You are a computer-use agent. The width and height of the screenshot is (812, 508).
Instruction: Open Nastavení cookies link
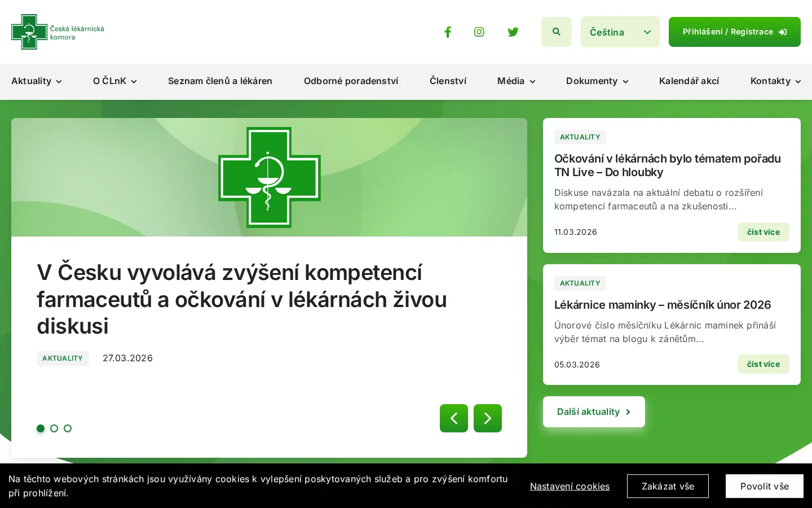pyautogui.click(x=570, y=486)
